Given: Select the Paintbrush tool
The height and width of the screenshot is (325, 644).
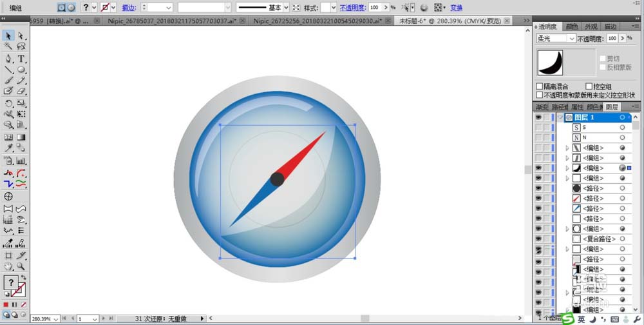Looking at the screenshot, I should point(8,80).
